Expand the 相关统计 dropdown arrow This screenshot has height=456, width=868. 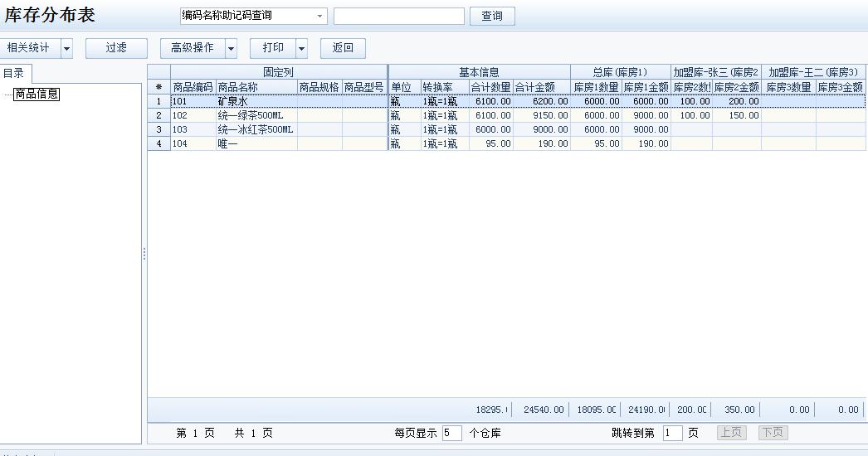point(66,48)
